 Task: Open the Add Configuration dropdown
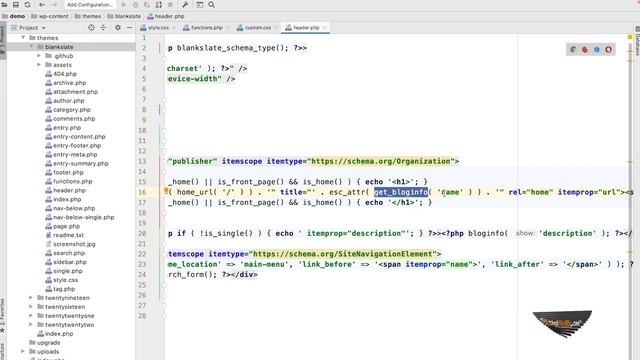coord(89,5)
